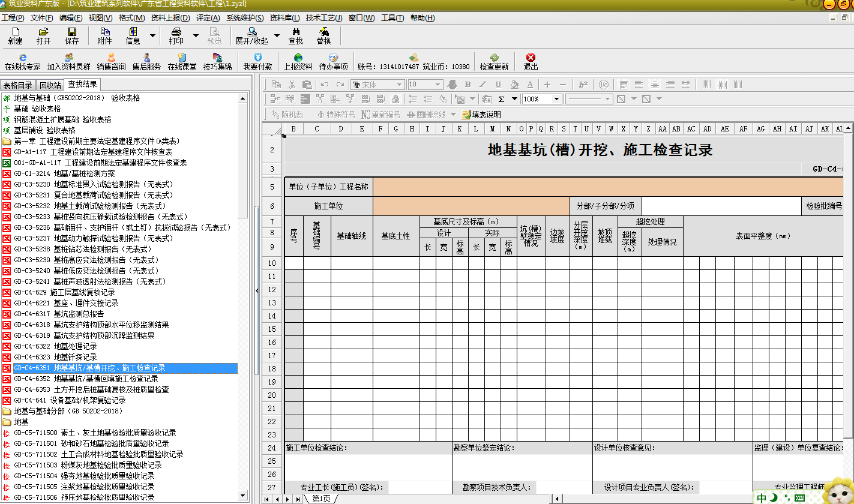This screenshot has width=854, height=504.
Task: Toggle bold formatting (B) button
Action: [468, 85]
